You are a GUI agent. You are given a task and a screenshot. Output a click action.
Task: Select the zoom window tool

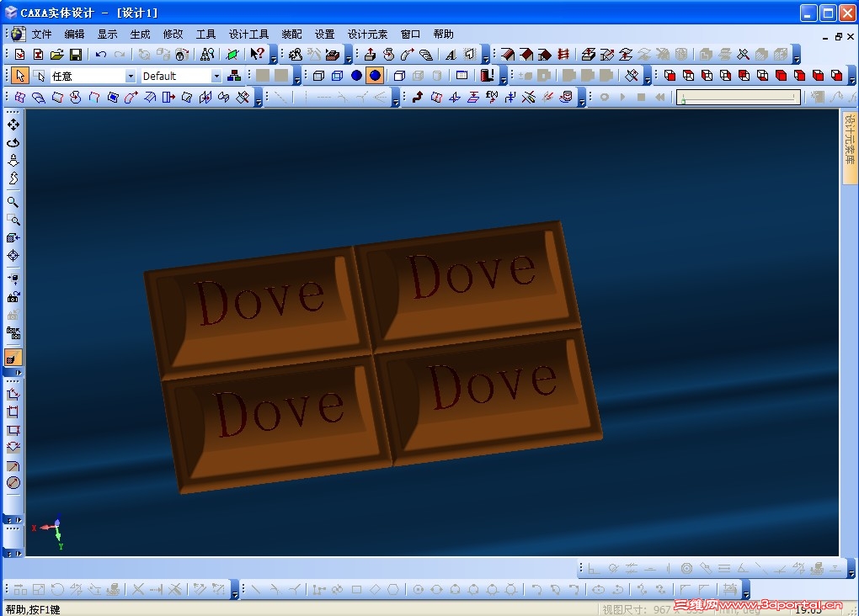click(x=13, y=220)
